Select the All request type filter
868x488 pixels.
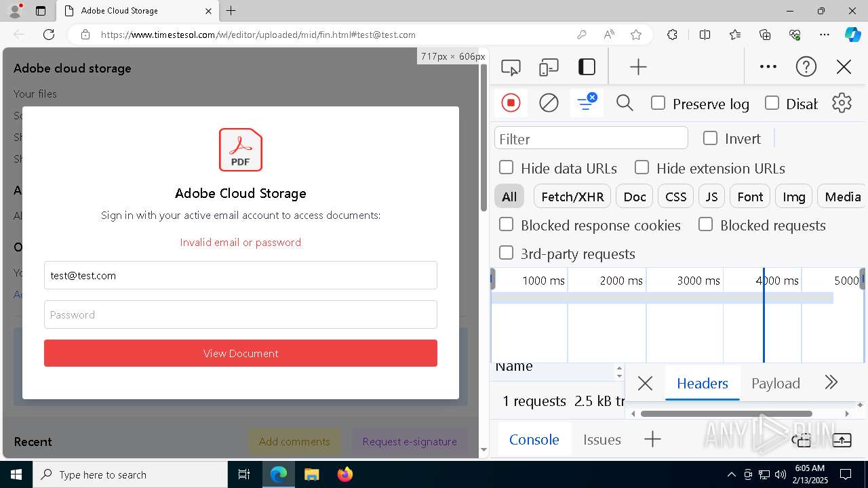click(x=509, y=197)
